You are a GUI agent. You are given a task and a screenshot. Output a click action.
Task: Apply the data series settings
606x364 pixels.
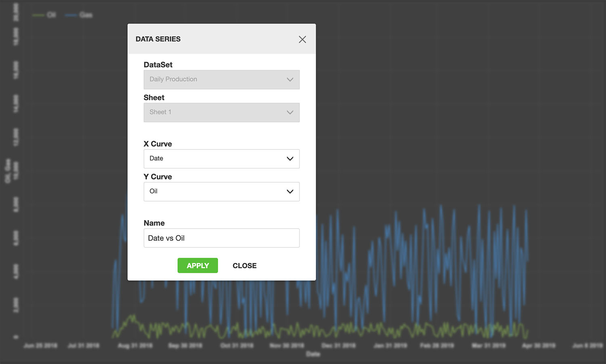point(198,265)
